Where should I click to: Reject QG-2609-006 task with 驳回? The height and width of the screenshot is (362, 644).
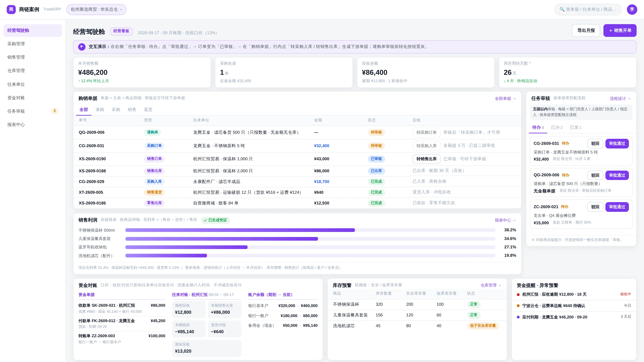tap(595, 175)
